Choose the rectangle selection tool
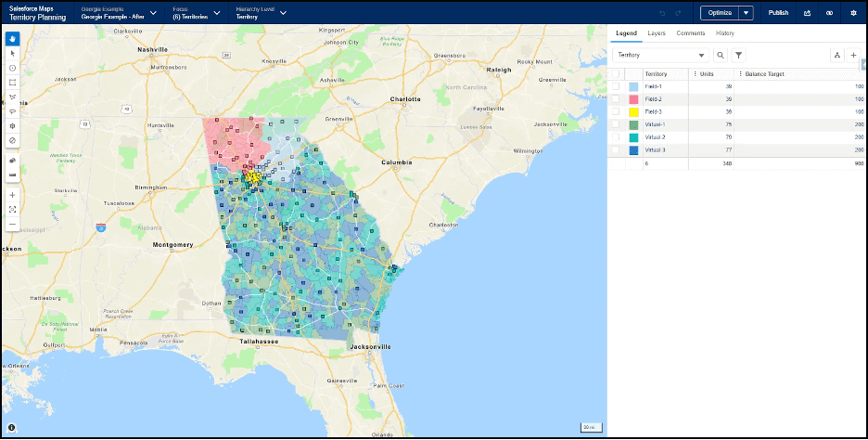Screen dimensions: 868x440 12,82
